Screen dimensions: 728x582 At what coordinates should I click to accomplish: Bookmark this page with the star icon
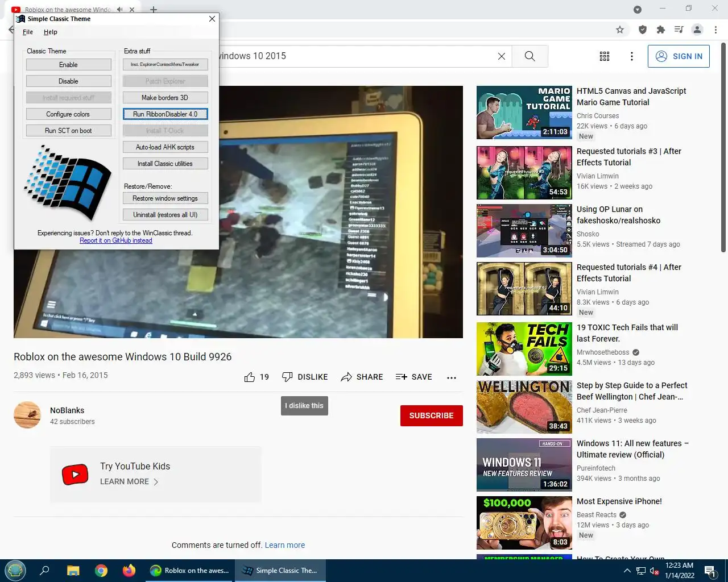620,30
